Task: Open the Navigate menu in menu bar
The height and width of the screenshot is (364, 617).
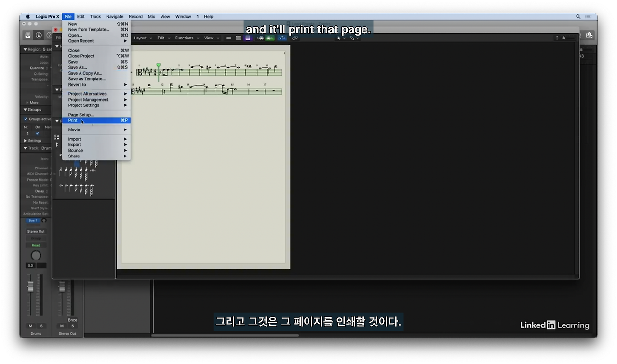Action: pyautogui.click(x=115, y=16)
